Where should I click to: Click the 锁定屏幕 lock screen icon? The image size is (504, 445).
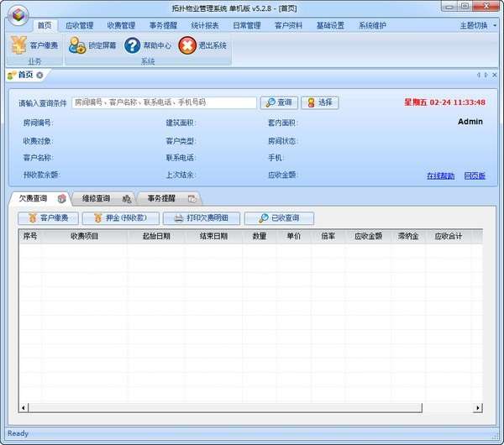77,45
